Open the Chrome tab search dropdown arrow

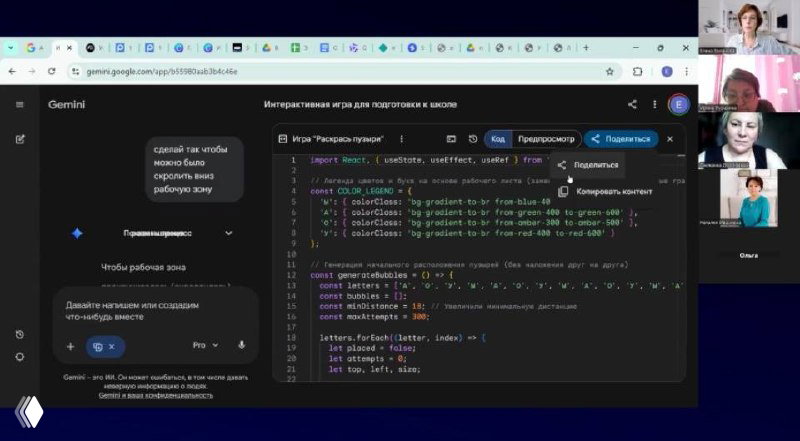pos(10,48)
